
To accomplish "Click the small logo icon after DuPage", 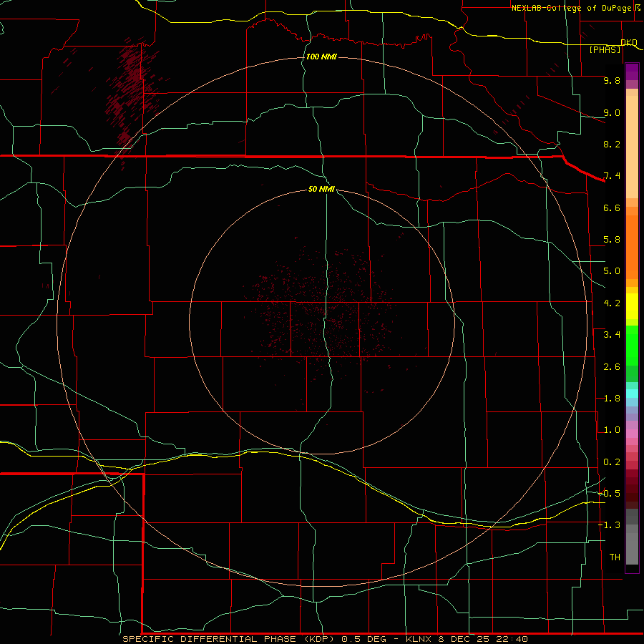I will pyautogui.click(x=638, y=8).
